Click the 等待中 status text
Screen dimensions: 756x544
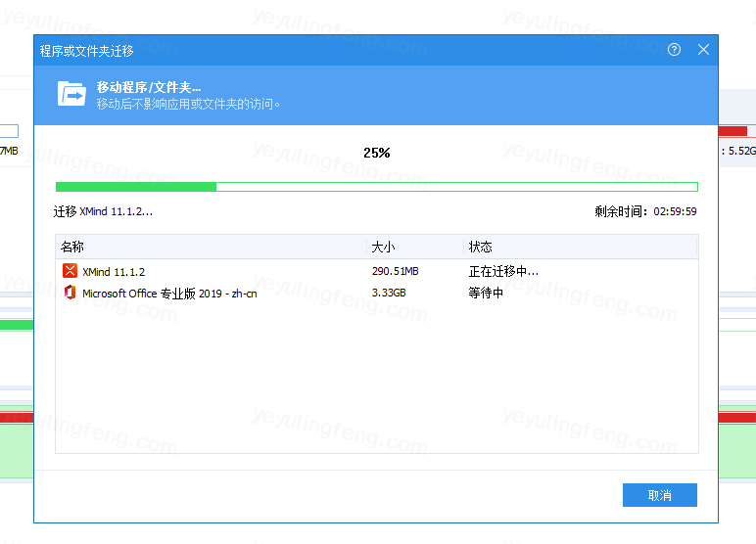click(486, 293)
